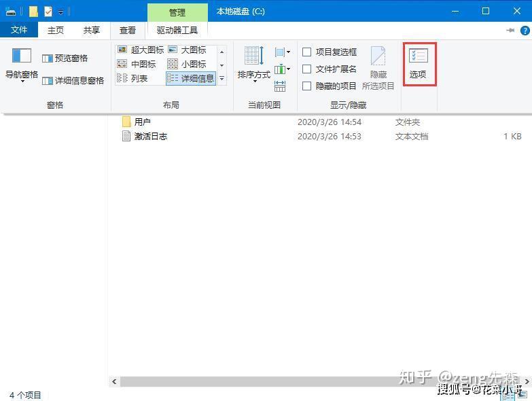The height and width of the screenshot is (401, 532).
Task: Click the horizontal scrollbar right arrow
Action: [527, 382]
